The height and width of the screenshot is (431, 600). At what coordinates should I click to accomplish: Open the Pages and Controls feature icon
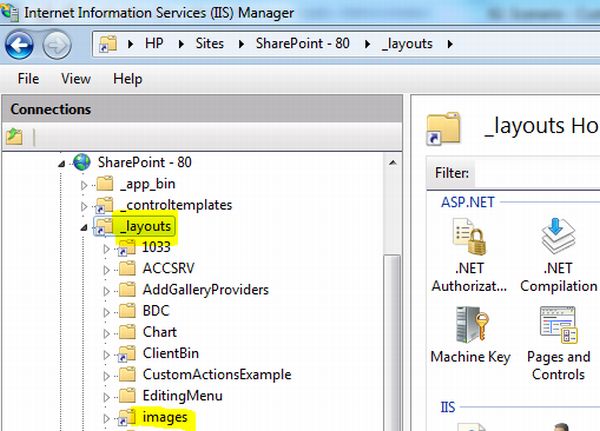(x=558, y=325)
